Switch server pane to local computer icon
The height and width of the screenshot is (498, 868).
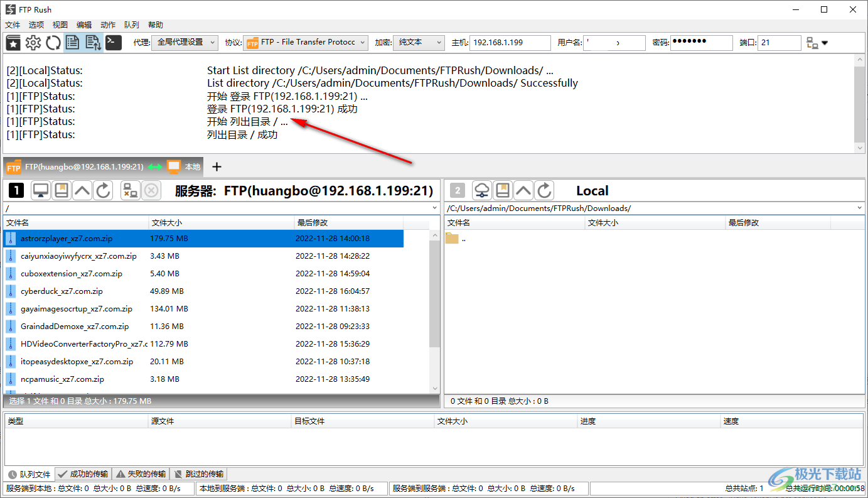(x=41, y=190)
